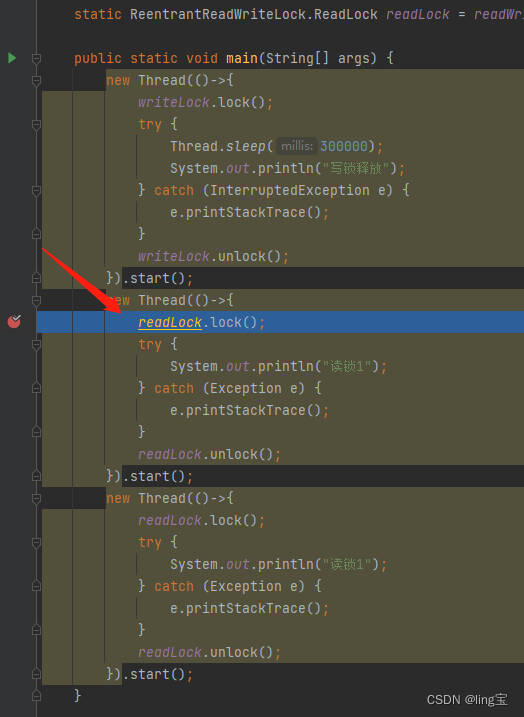Fold the try block directly below the highlighted line

point(37,344)
